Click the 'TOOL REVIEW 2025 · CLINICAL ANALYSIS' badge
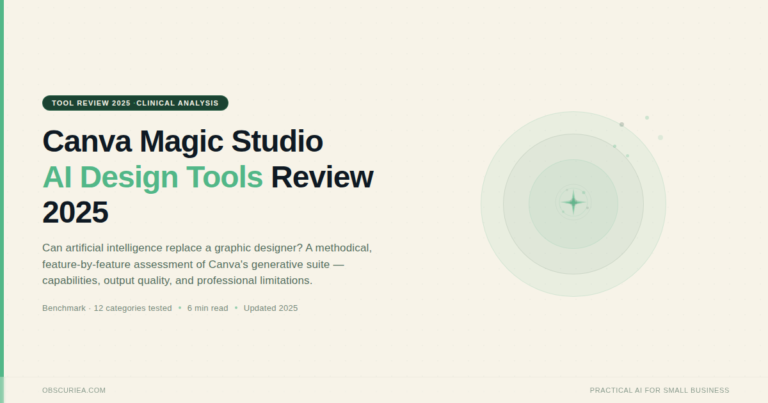Image resolution: width=768 pixels, height=403 pixels. pyautogui.click(x=135, y=103)
